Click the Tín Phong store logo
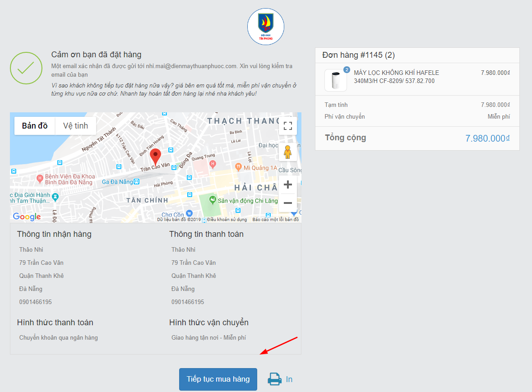 266,27
